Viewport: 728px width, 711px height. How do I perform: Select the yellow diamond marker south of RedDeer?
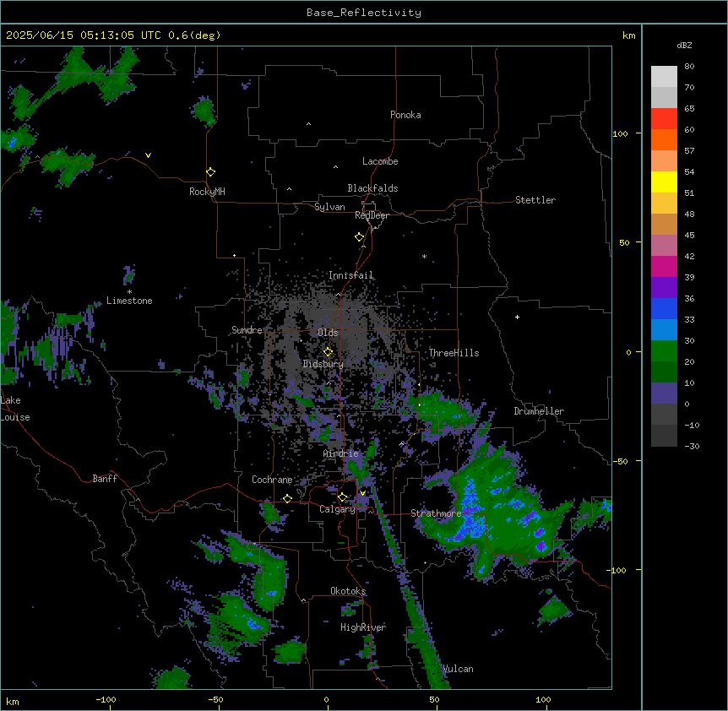(360, 237)
